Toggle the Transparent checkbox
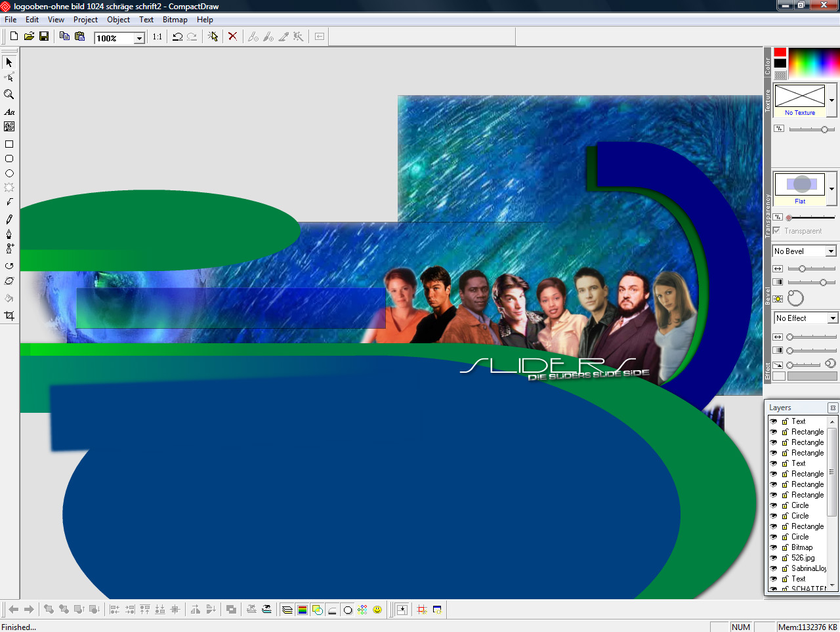The image size is (840, 632). 777,231
